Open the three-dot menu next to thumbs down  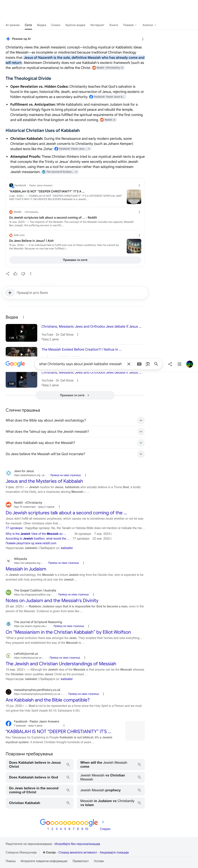(31, 274)
